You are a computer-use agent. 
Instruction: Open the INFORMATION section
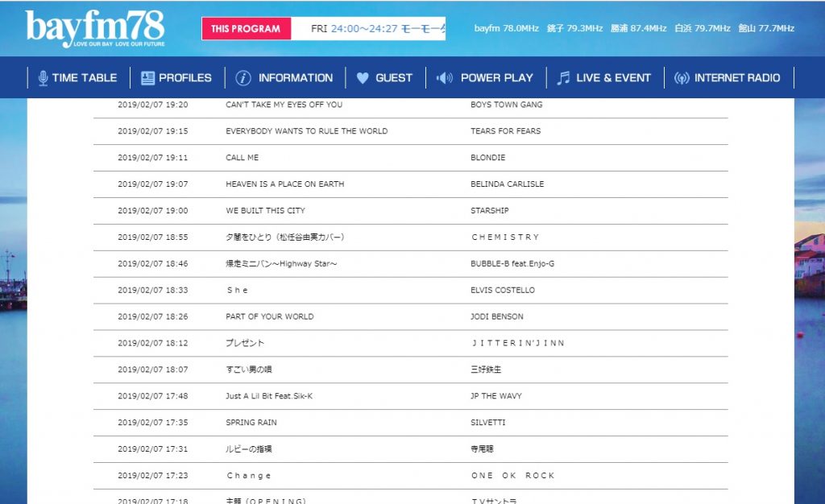click(295, 78)
